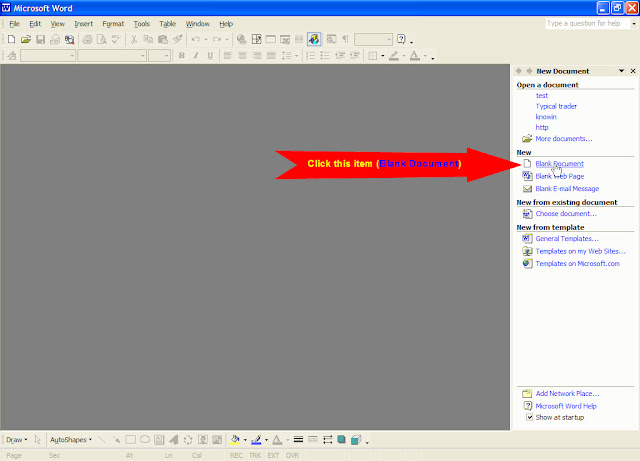The height and width of the screenshot is (461, 640).
Task: Click the Numbering list icon
Action: (x=311, y=56)
